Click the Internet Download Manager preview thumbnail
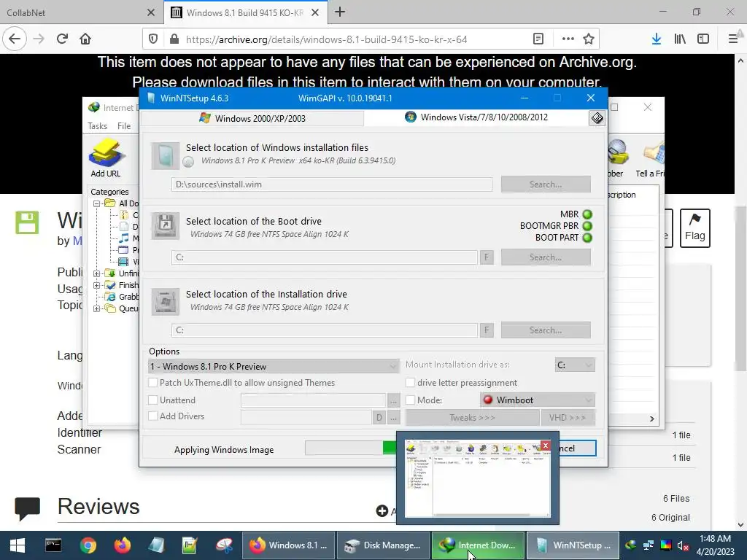 tap(477, 478)
